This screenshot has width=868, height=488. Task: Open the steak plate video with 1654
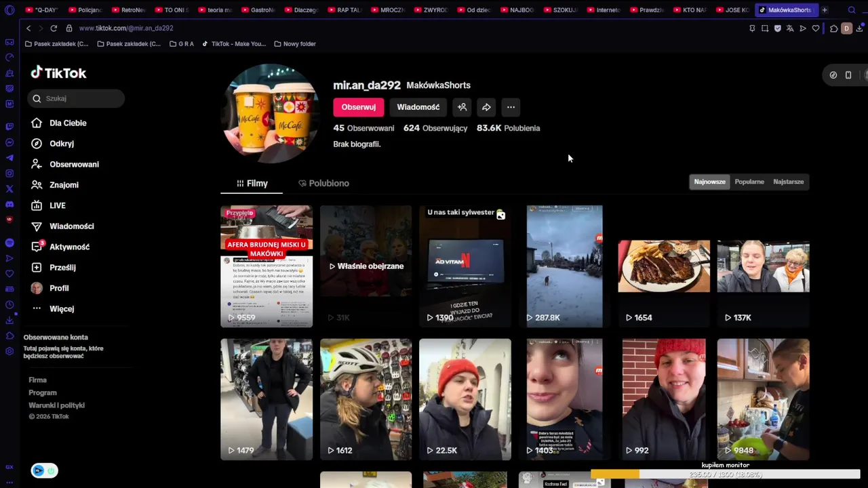tap(664, 266)
